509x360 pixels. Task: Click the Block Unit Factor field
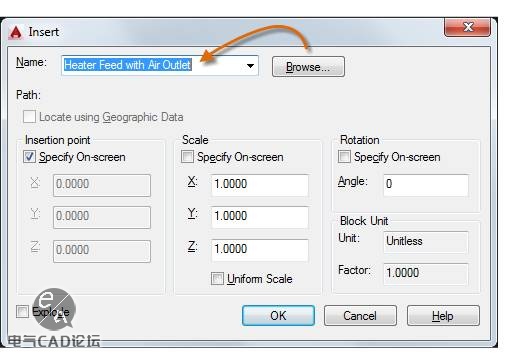click(426, 273)
